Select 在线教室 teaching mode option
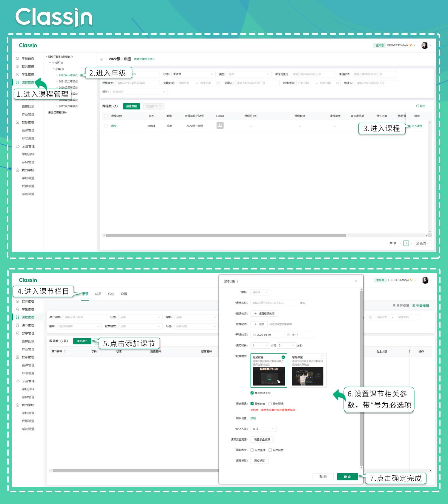The image size is (448, 504). click(269, 370)
